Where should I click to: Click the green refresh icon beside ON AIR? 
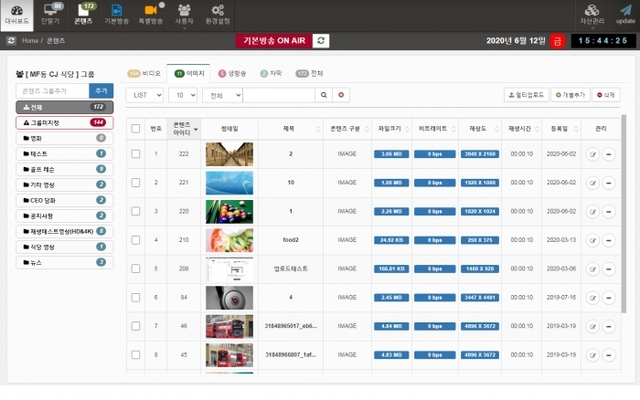coord(321,40)
